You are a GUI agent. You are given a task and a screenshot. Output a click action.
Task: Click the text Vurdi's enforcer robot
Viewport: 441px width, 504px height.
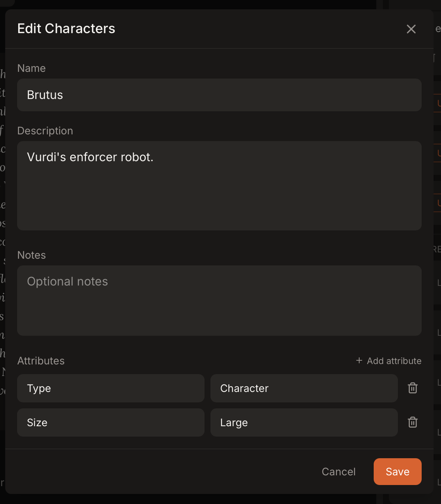click(90, 157)
